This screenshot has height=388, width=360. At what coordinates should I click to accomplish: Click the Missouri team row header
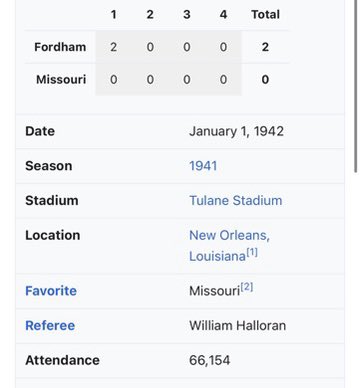[x=61, y=80]
